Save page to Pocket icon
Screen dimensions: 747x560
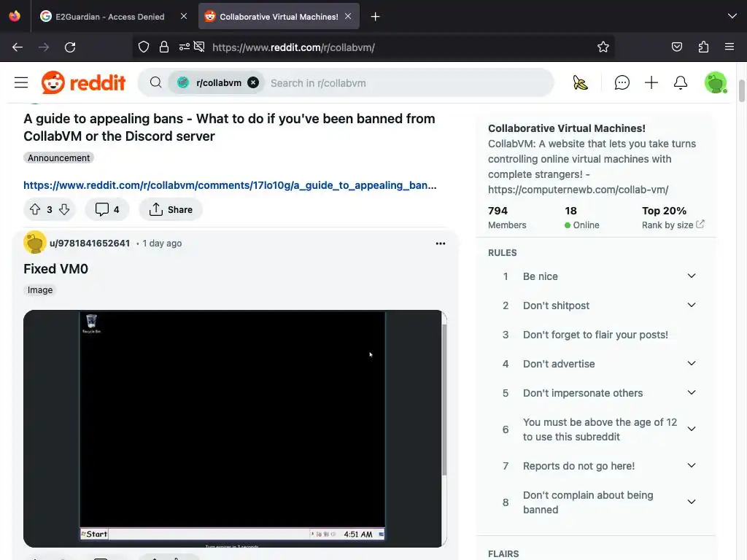click(x=676, y=47)
